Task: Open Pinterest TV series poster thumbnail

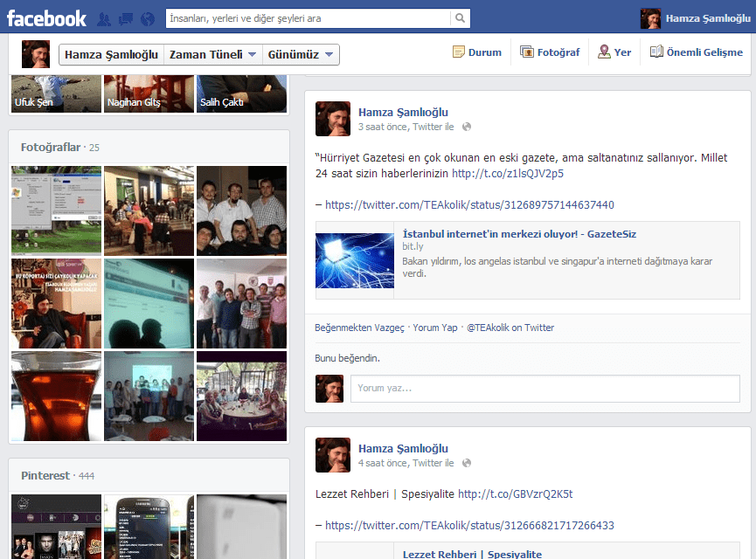Action: pos(57,527)
